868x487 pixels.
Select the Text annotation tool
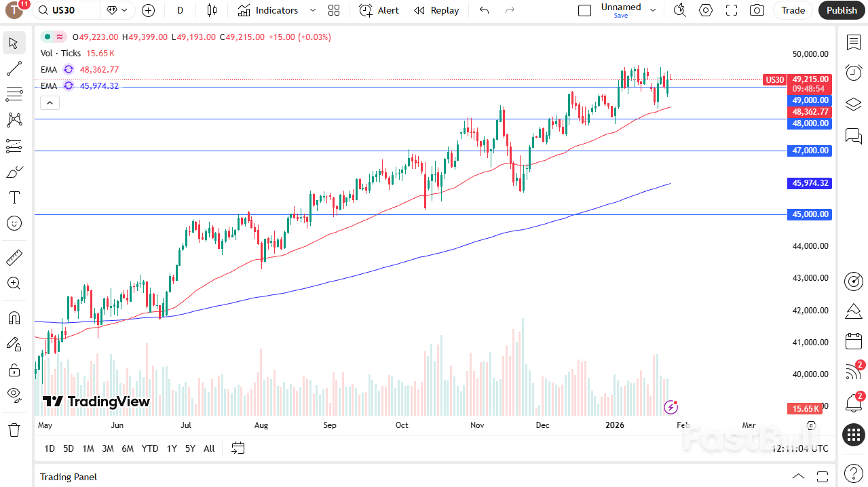[14, 197]
